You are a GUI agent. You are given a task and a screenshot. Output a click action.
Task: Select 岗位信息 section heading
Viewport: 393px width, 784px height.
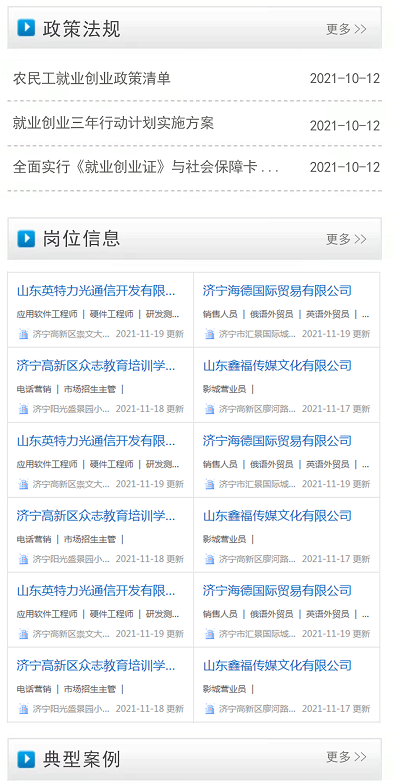82,239
